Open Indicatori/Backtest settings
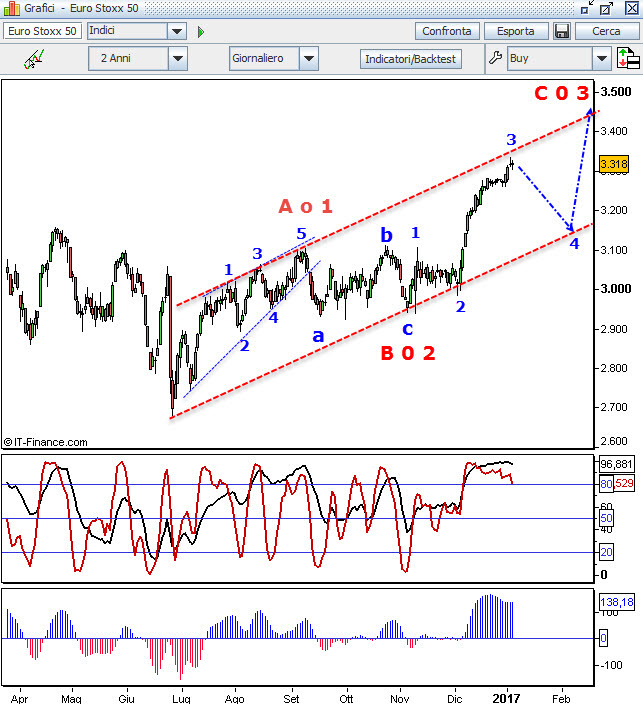The width and height of the screenshot is (643, 704). (410, 59)
